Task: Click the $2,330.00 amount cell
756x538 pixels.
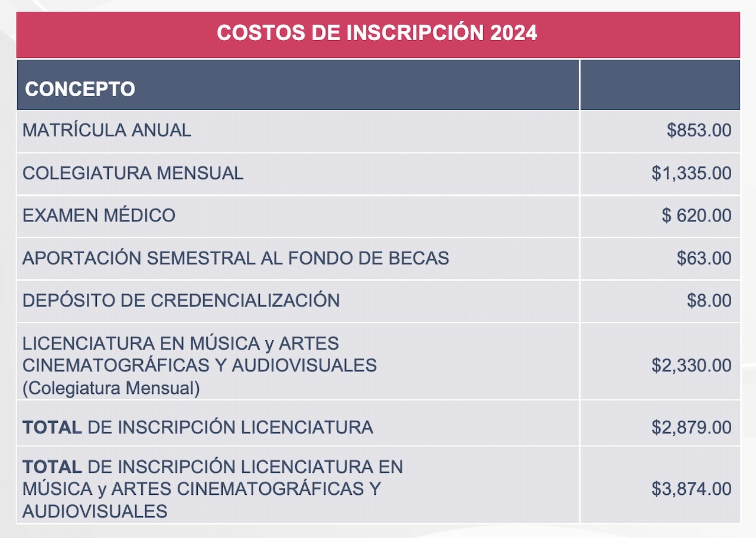Action: coord(691,365)
